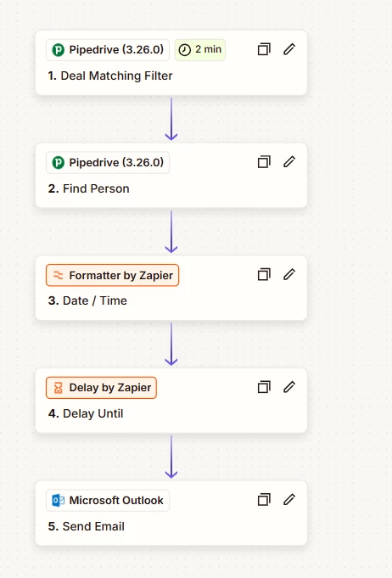This screenshot has width=392, height=578.
Task: Edit the Delay Until step pencil icon
Action: click(289, 387)
